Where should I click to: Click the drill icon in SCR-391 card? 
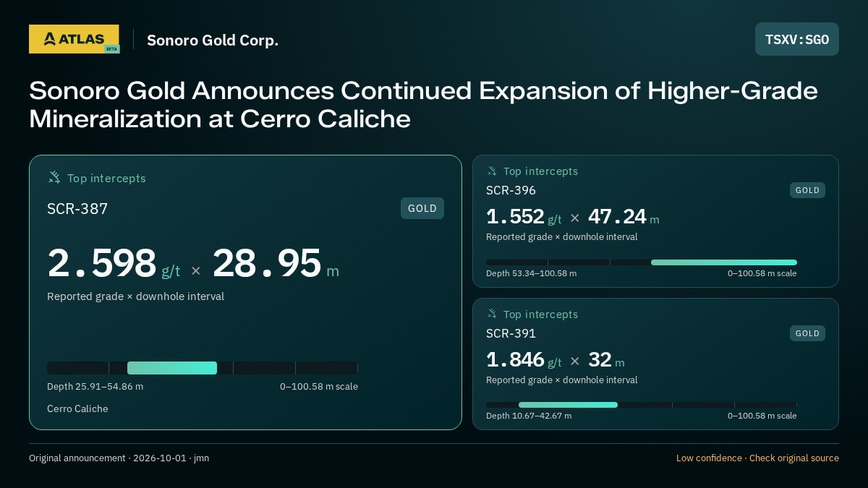tap(492, 314)
